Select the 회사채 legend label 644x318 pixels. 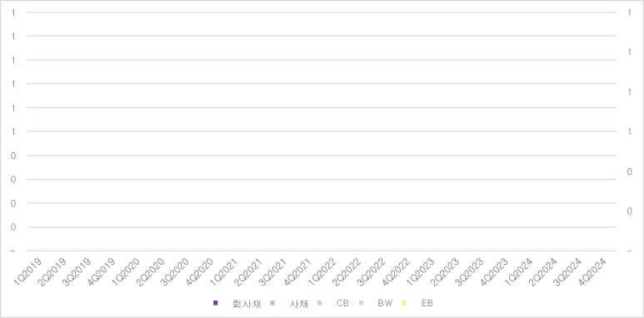[247, 304]
